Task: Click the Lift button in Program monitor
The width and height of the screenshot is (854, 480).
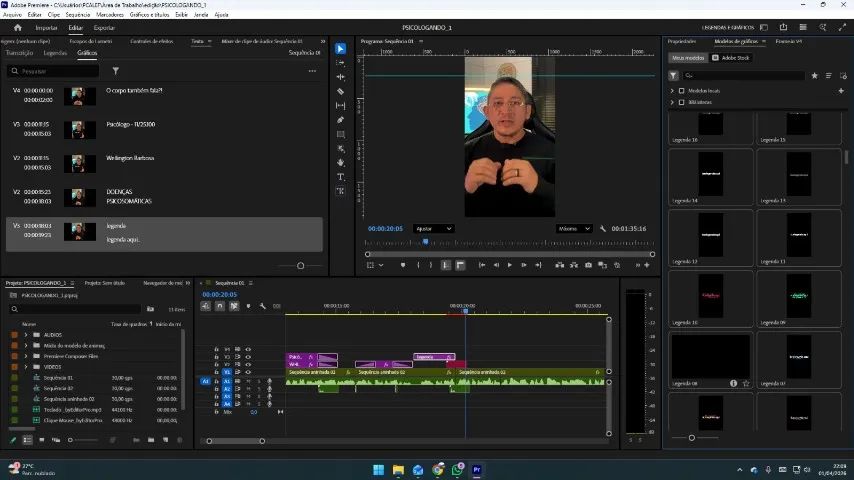Action: [x=559, y=265]
